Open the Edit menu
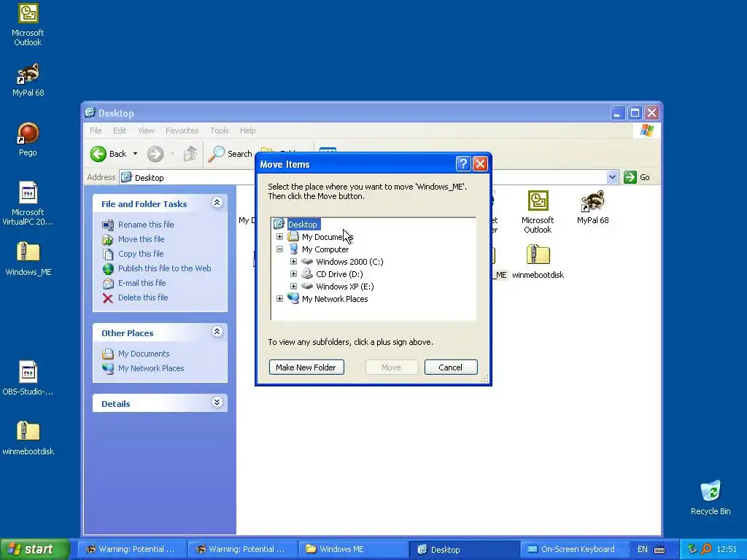The height and width of the screenshot is (560, 747). (120, 131)
